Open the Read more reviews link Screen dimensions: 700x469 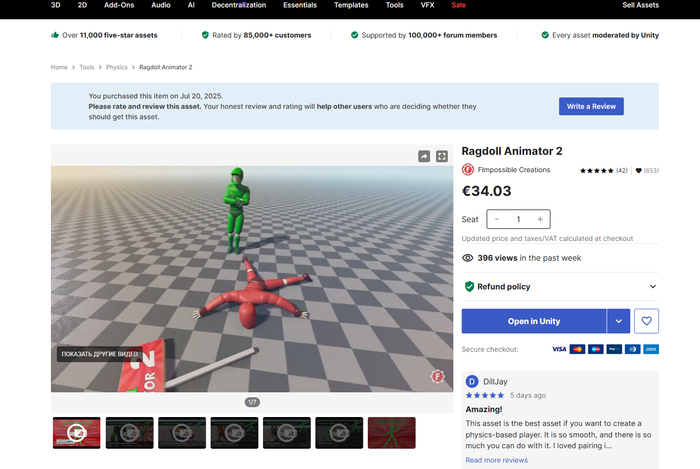(496, 460)
